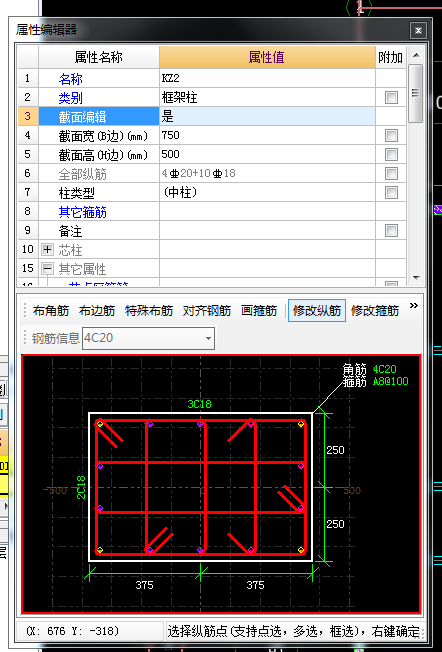
Task: Tick the 附加 checkbox for 截面高(H边) row
Action: 391,155
